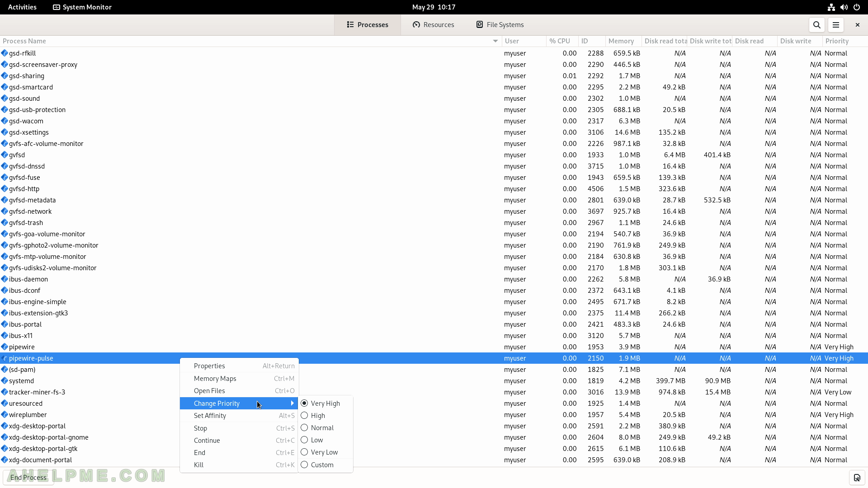Click the icon next to gvfsd-trash
Image resolution: width=868 pixels, height=488 pixels.
[5, 223]
